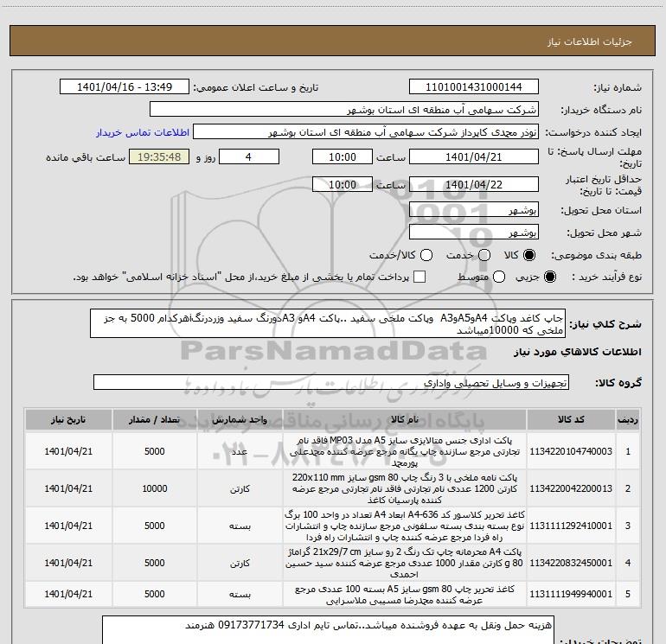Click the quantity 10000 cell

[155, 488]
